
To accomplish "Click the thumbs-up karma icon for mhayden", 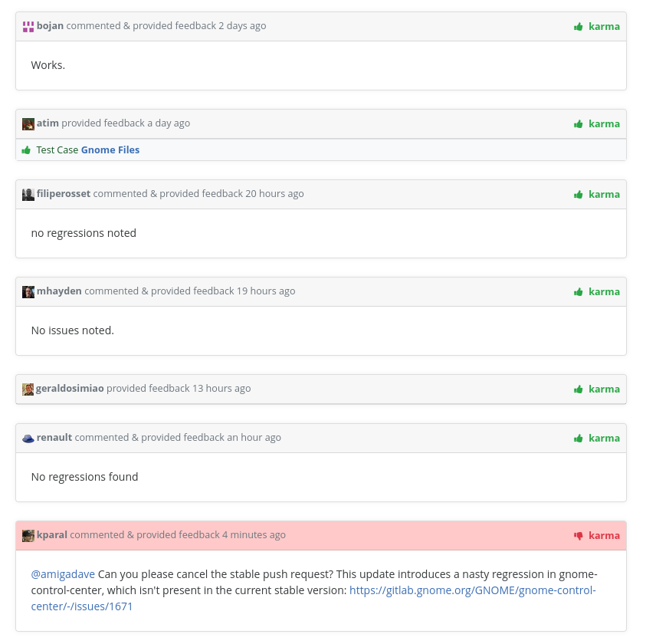I will (x=579, y=291).
